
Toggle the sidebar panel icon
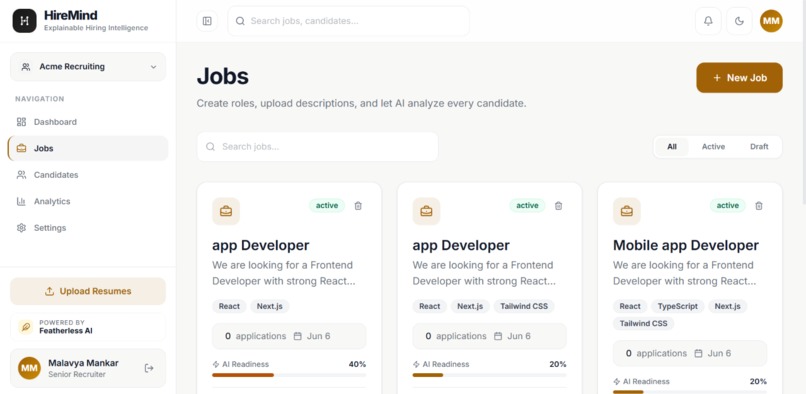207,21
